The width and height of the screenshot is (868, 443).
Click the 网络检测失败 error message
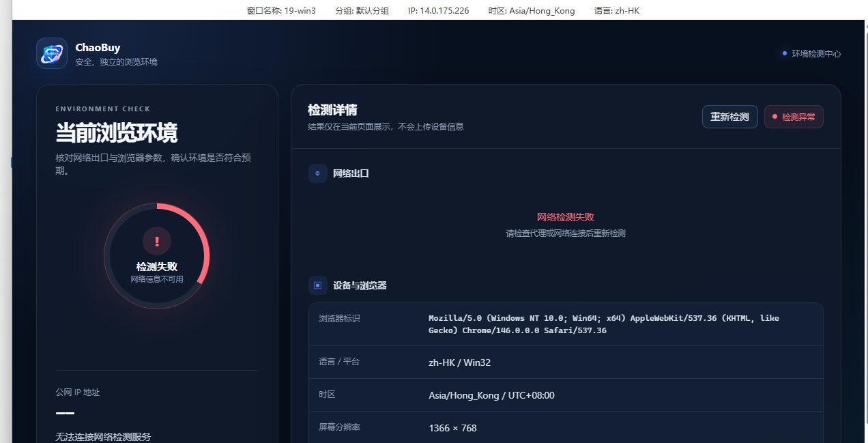[566, 217]
